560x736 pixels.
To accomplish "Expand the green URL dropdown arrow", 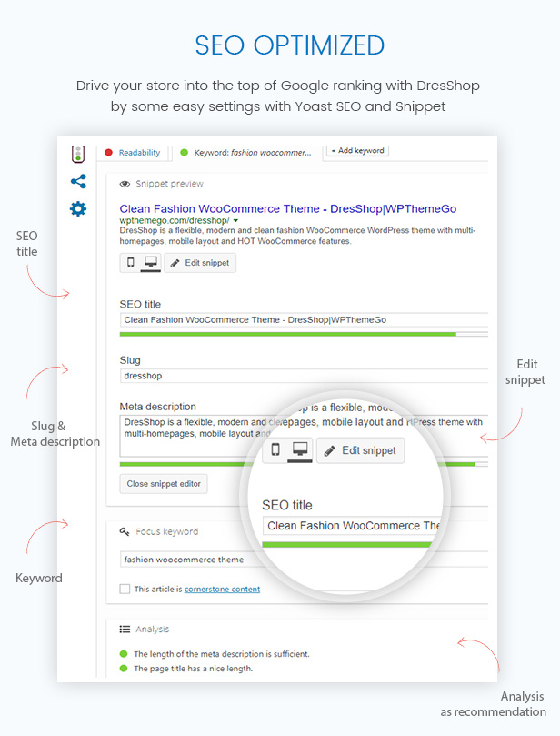I will pos(236,220).
